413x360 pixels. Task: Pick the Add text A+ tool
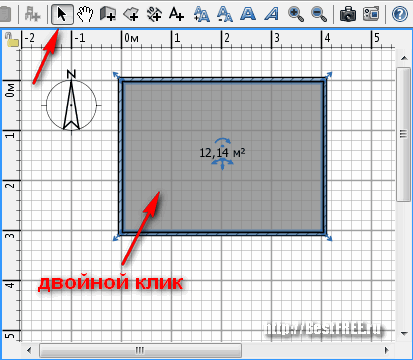coord(176,15)
